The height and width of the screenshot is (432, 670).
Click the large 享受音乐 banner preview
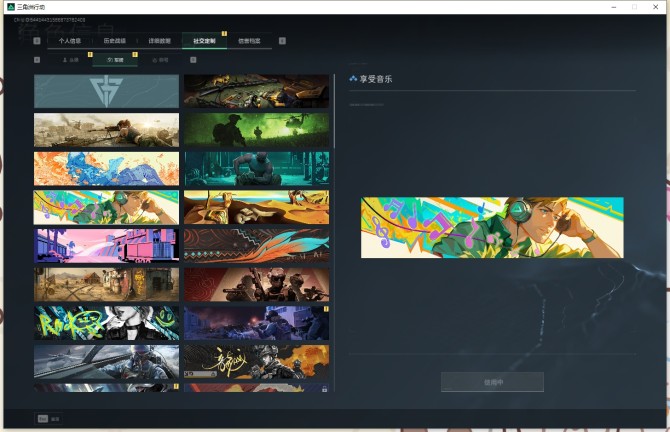pyautogui.click(x=492, y=227)
